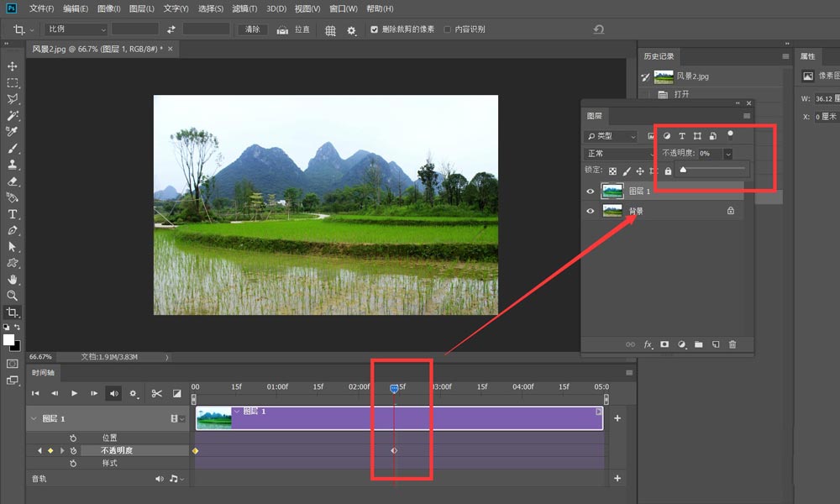Click the 清除 button
The image size is (840, 504).
[252, 29]
